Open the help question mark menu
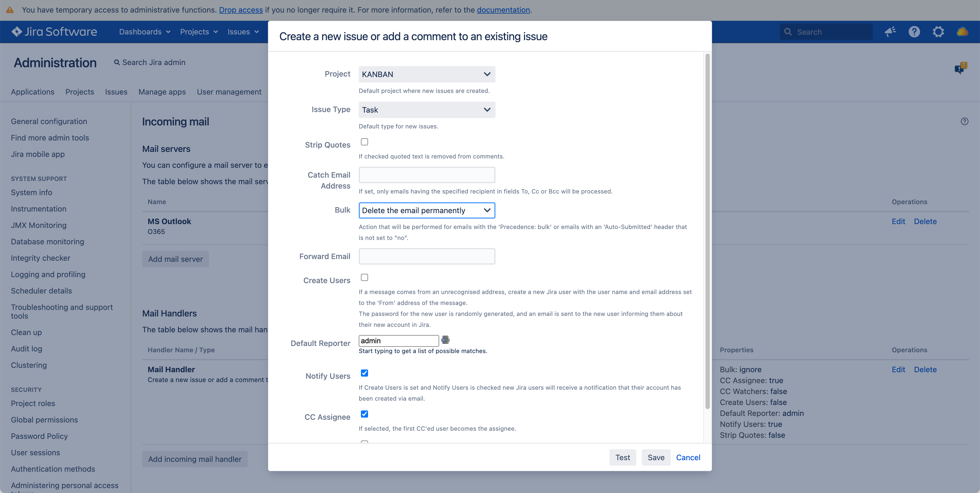 point(914,32)
